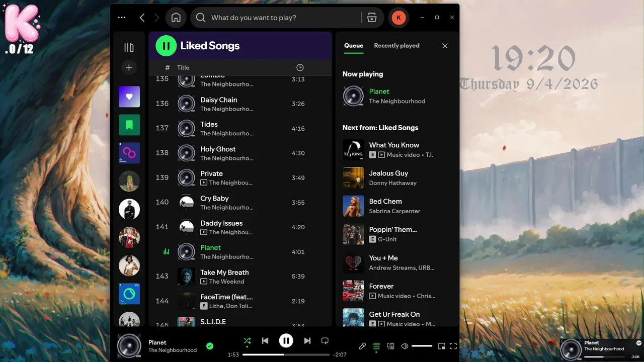Toggle the repeat button
The image size is (644, 362).
325,341
